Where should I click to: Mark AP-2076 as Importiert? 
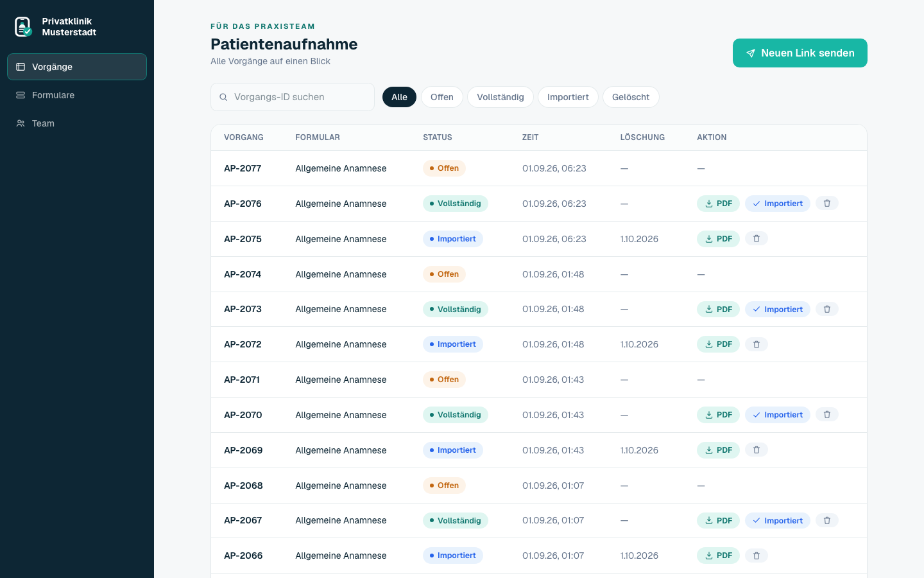pyautogui.click(x=778, y=204)
